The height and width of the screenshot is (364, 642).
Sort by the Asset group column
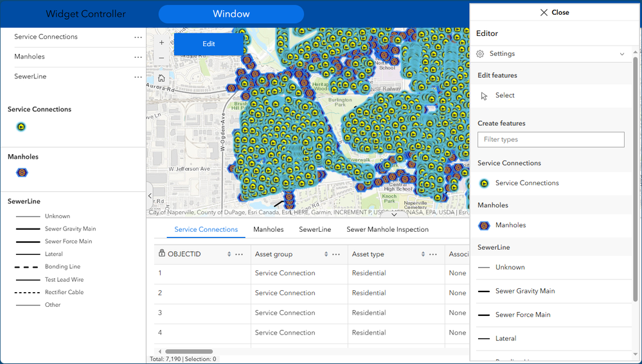click(326, 254)
